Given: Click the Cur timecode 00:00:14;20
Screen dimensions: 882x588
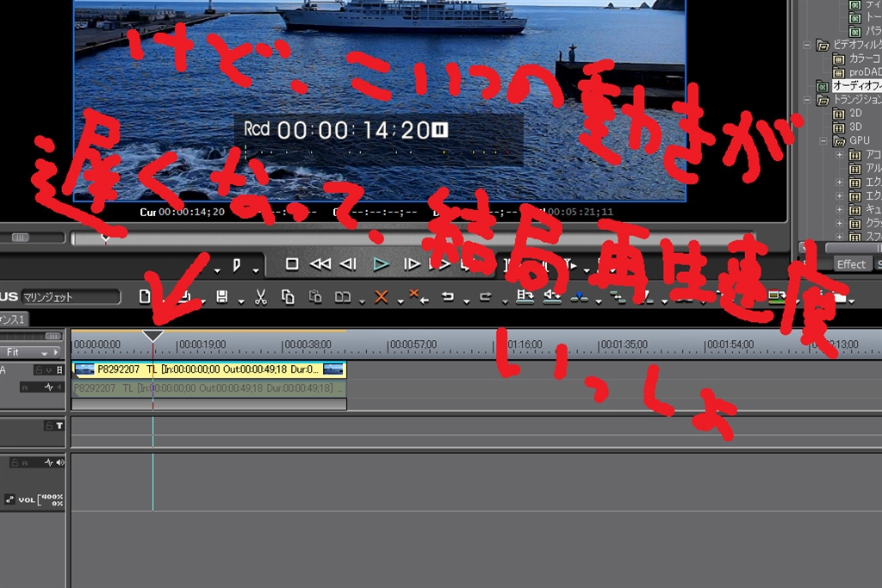Looking at the screenshot, I should [191, 212].
